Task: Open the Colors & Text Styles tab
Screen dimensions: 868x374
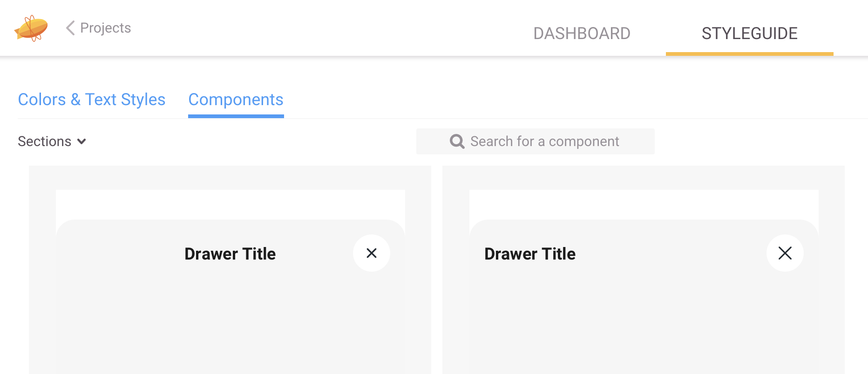Action: click(x=91, y=99)
